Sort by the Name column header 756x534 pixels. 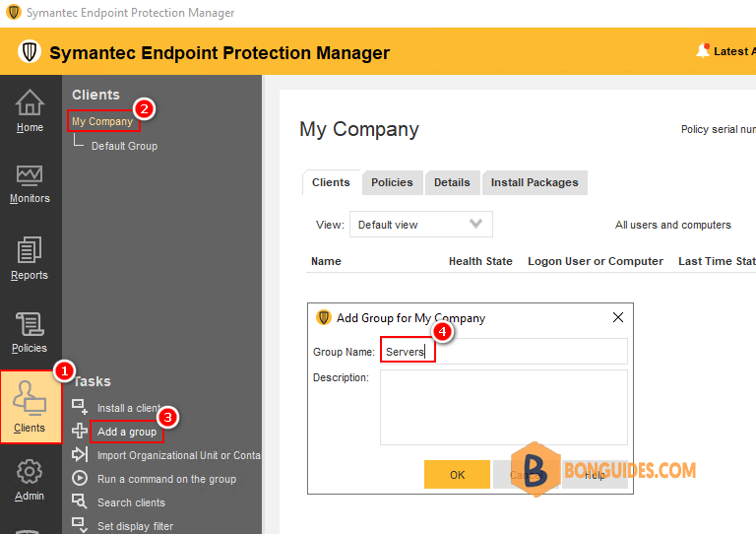(x=326, y=261)
